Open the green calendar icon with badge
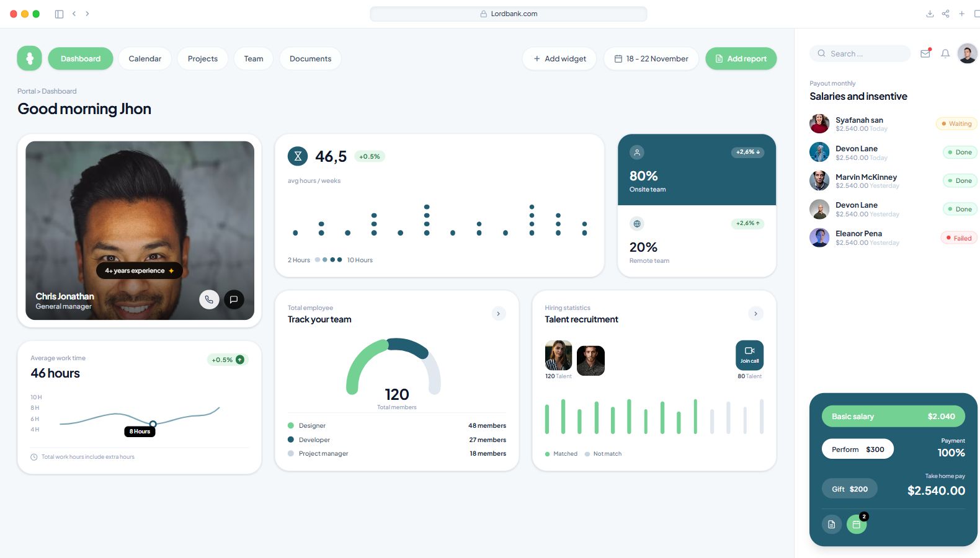 click(x=857, y=524)
